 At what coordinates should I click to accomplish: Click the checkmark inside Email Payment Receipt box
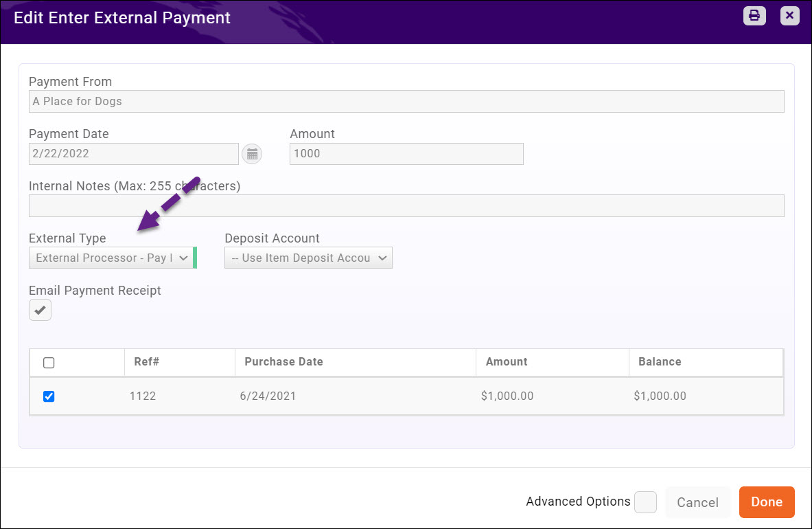40,310
